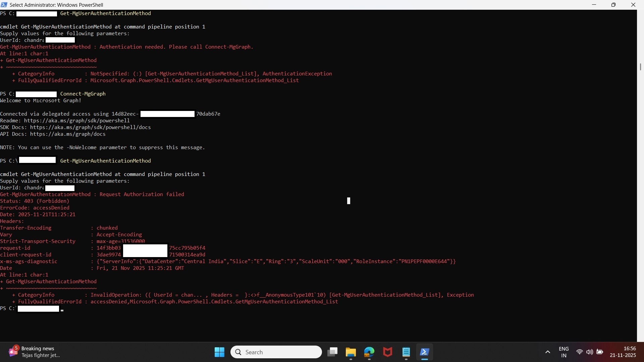Expand hidden system tray icons chevron
The height and width of the screenshot is (362, 644).
click(548, 352)
